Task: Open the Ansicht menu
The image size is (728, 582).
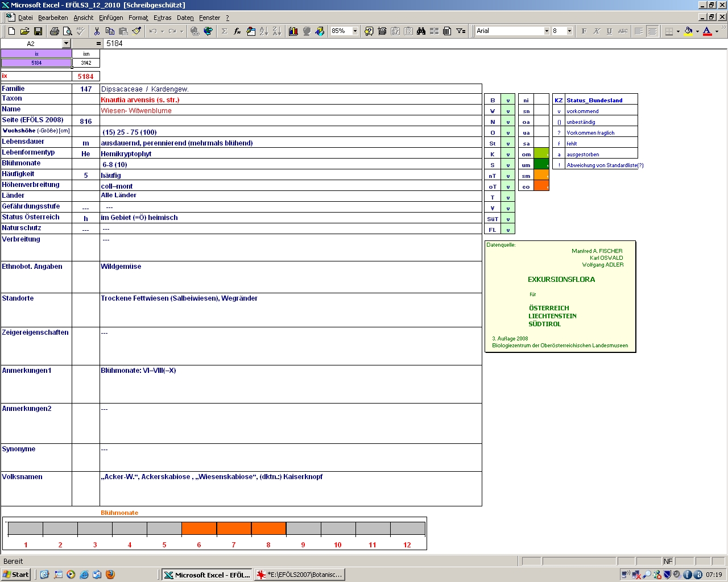Action: pos(84,18)
